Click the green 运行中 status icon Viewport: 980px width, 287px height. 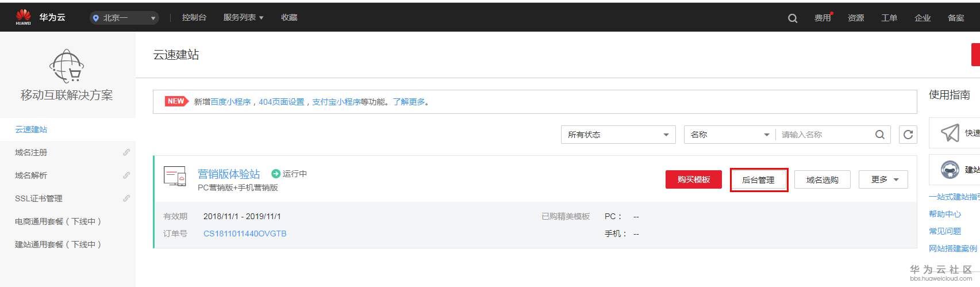pyautogui.click(x=275, y=174)
